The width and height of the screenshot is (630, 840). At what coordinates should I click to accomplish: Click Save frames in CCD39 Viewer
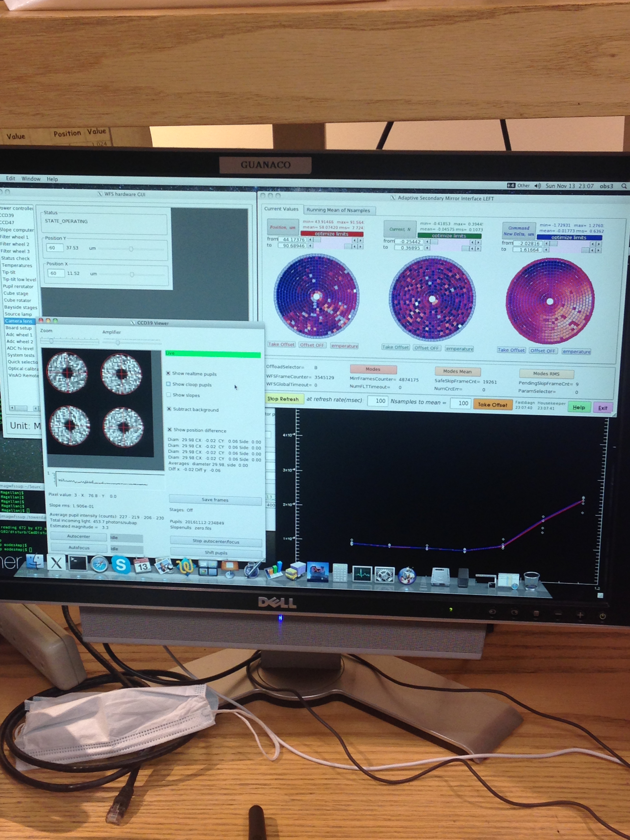pos(215,500)
